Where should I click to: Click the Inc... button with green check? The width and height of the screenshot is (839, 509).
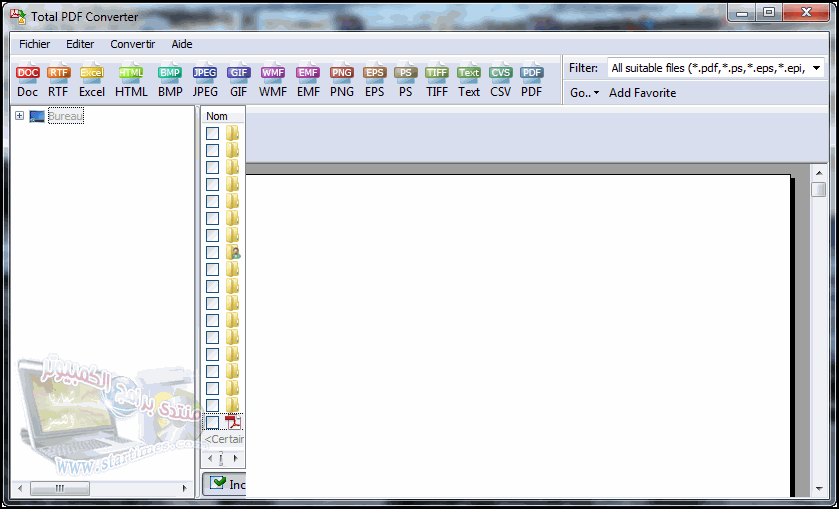point(225,484)
